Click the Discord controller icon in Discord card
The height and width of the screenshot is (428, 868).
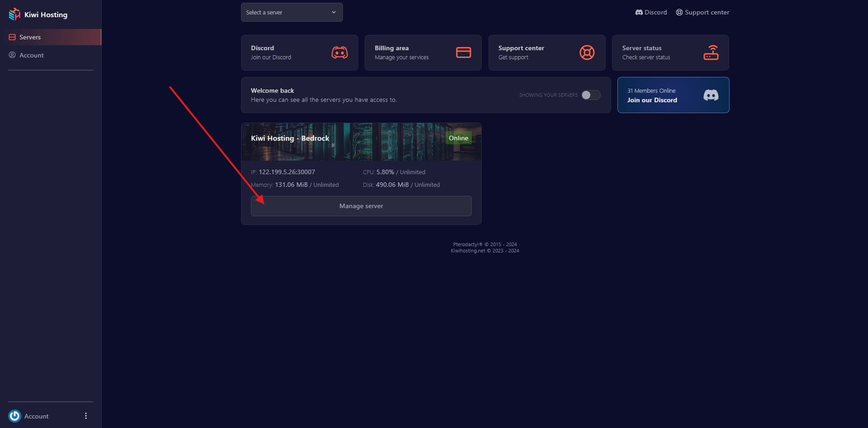pyautogui.click(x=339, y=52)
